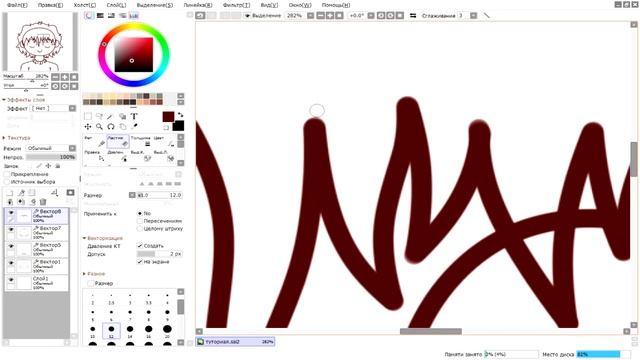Show the color wheel panel
640x360 pixels.
89,16
